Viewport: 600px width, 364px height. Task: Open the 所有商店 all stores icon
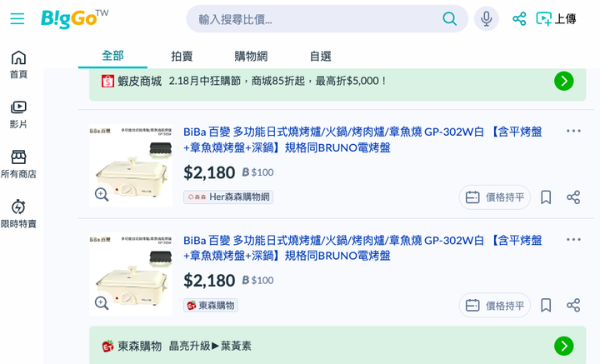coord(18,164)
